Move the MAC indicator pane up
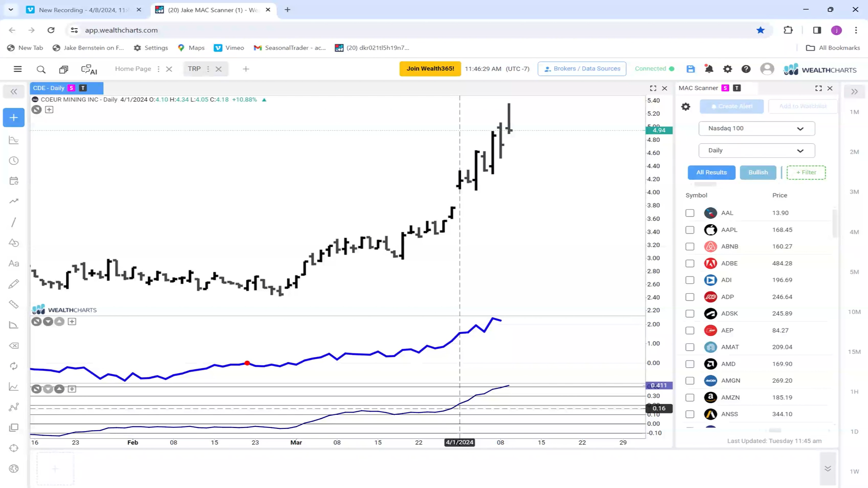 click(59, 321)
